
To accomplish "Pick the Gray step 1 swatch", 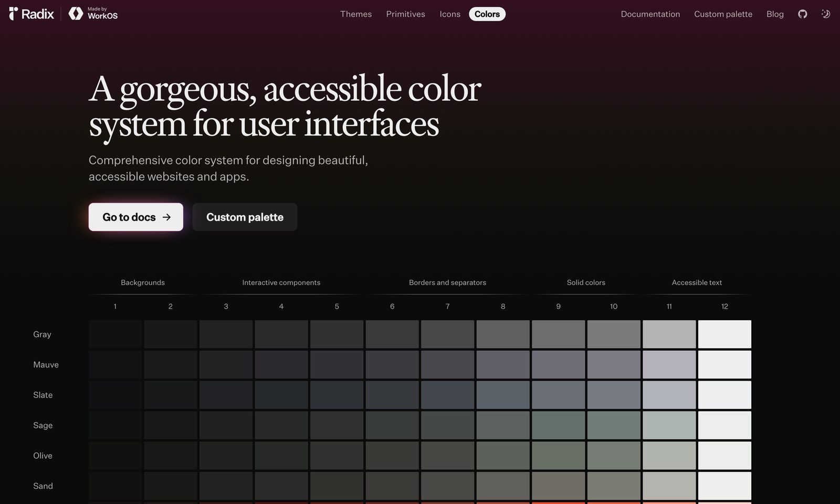I will click(115, 334).
